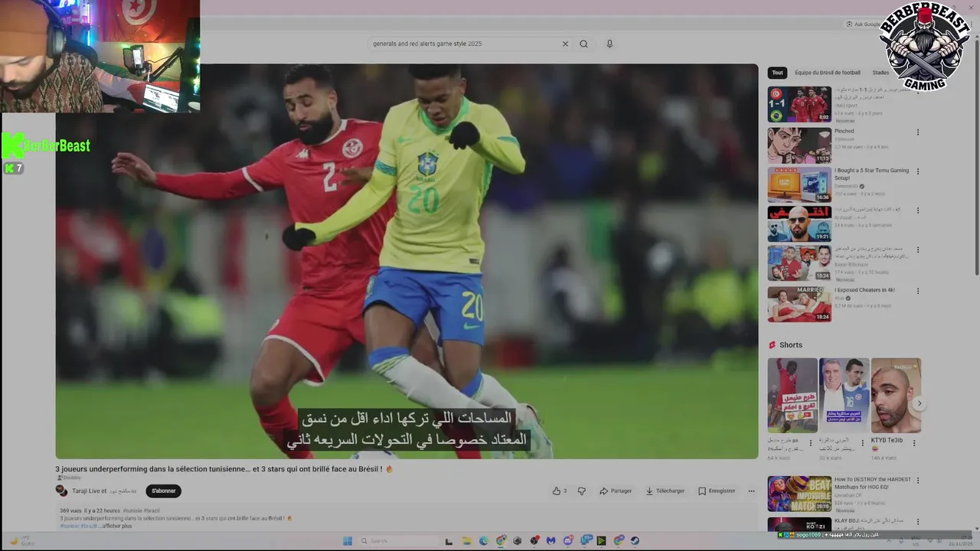Open the first Short with red jersey player
This screenshot has height=551, width=980.
(792, 395)
